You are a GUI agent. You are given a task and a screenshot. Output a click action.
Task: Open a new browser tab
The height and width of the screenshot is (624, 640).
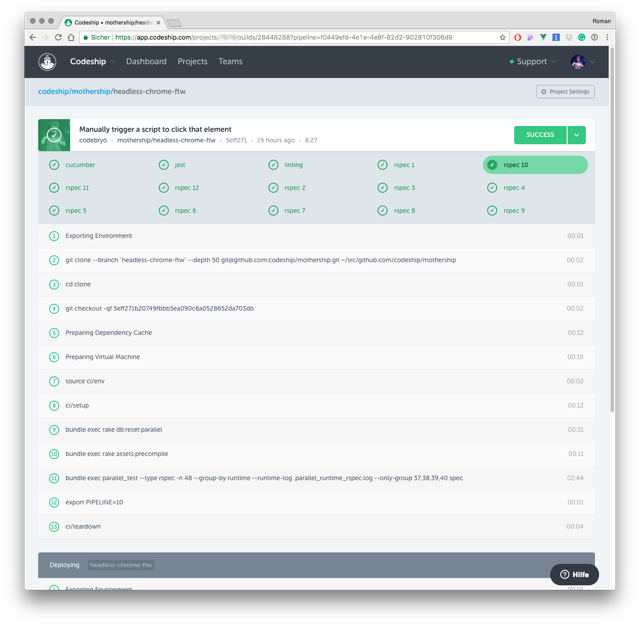(x=174, y=23)
